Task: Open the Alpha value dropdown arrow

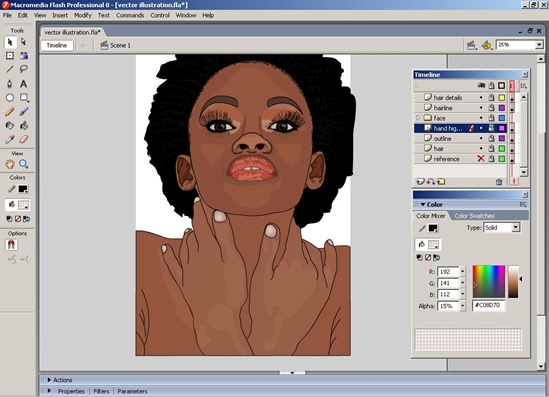Action: [x=463, y=306]
